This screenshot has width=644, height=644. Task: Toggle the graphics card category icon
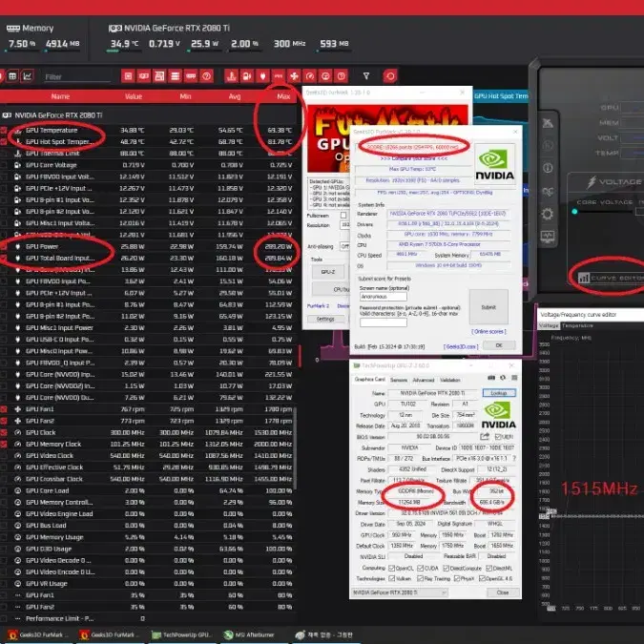click(144, 76)
